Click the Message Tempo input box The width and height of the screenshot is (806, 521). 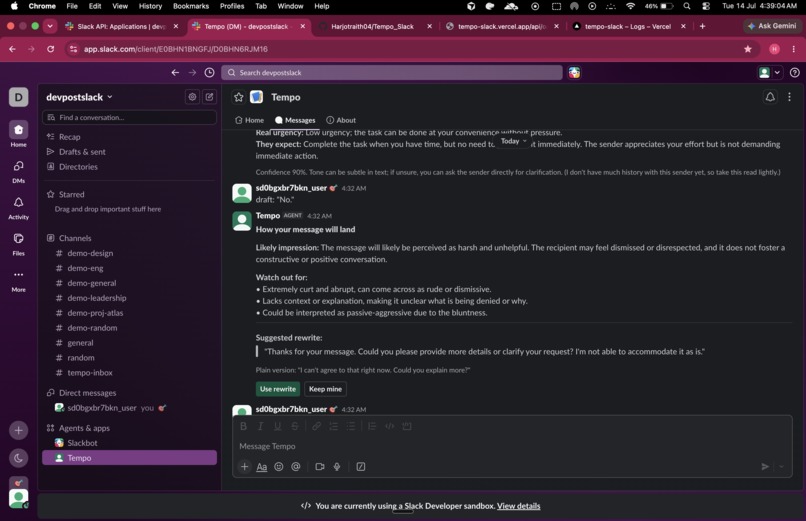click(512, 446)
